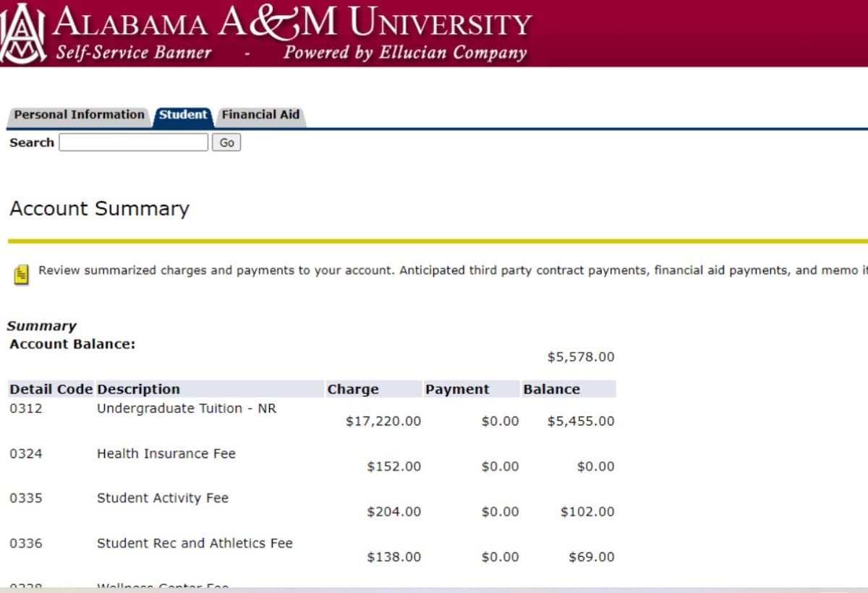The height and width of the screenshot is (593, 868).
Task: Click the Account Summary page heading
Action: click(x=99, y=209)
